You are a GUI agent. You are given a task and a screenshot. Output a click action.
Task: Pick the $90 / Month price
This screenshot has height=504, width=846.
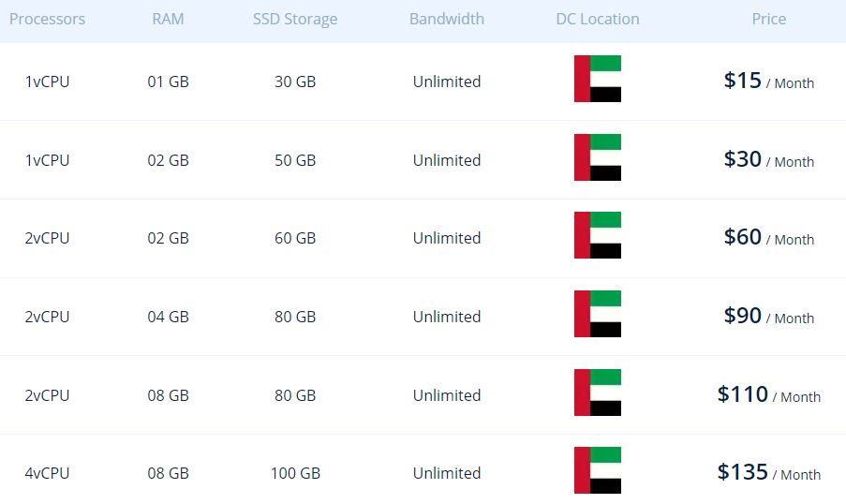click(768, 317)
